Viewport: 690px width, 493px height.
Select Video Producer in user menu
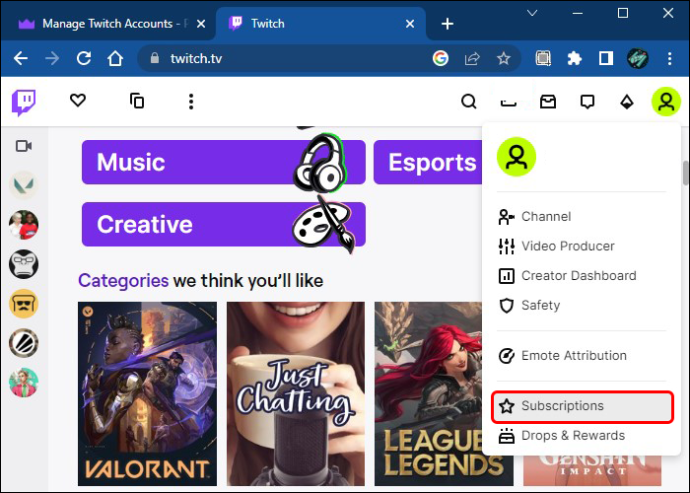click(581, 246)
